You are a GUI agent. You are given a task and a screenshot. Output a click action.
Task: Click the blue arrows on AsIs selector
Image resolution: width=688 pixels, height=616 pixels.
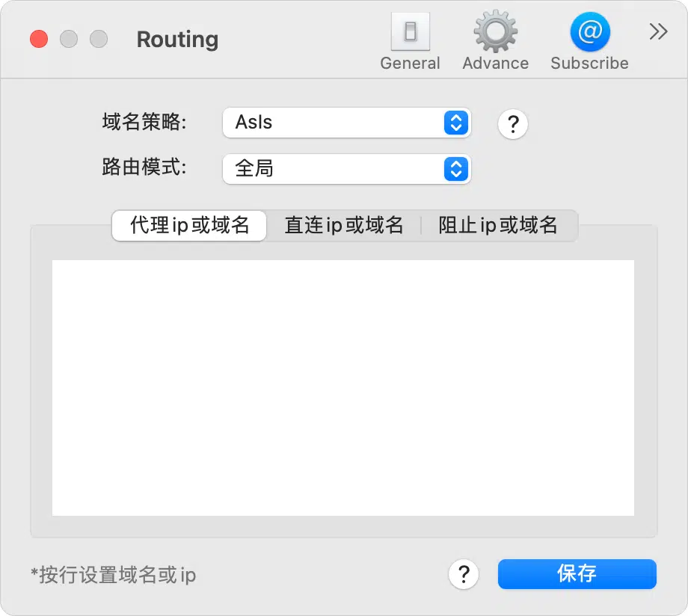click(x=456, y=123)
